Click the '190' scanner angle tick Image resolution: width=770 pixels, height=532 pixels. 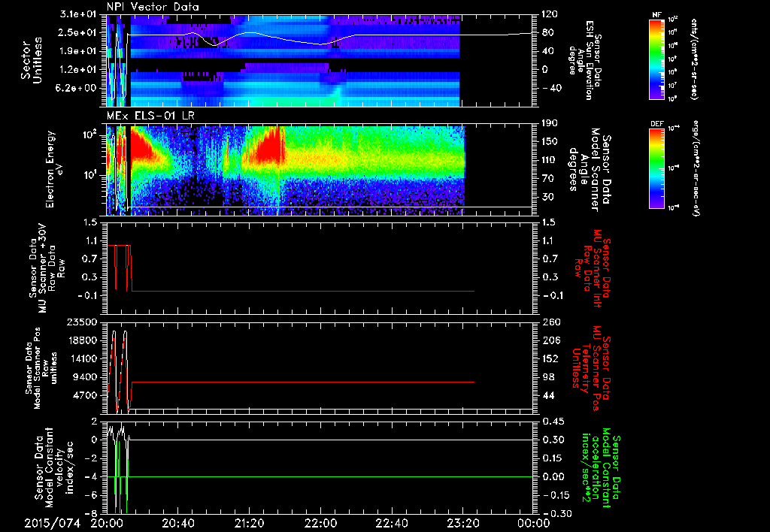[x=550, y=123]
